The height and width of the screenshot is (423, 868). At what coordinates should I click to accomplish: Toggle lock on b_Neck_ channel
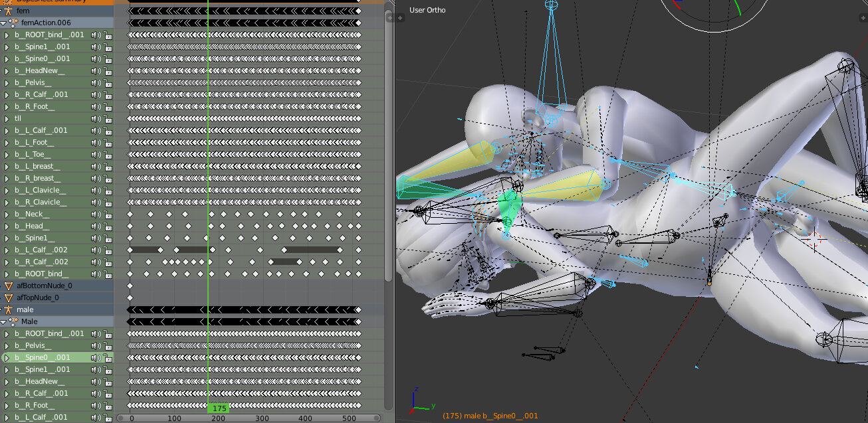(108, 214)
